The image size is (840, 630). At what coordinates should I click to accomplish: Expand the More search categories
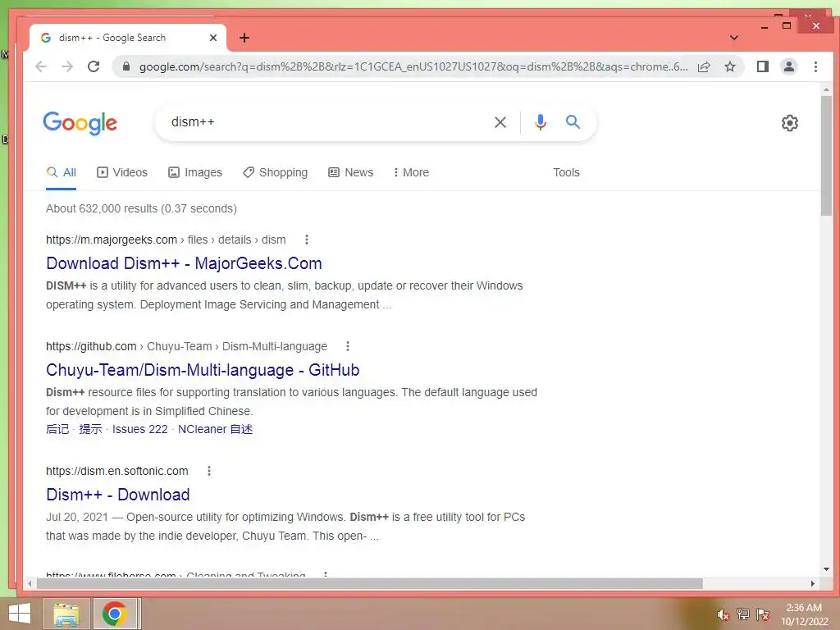tap(412, 172)
